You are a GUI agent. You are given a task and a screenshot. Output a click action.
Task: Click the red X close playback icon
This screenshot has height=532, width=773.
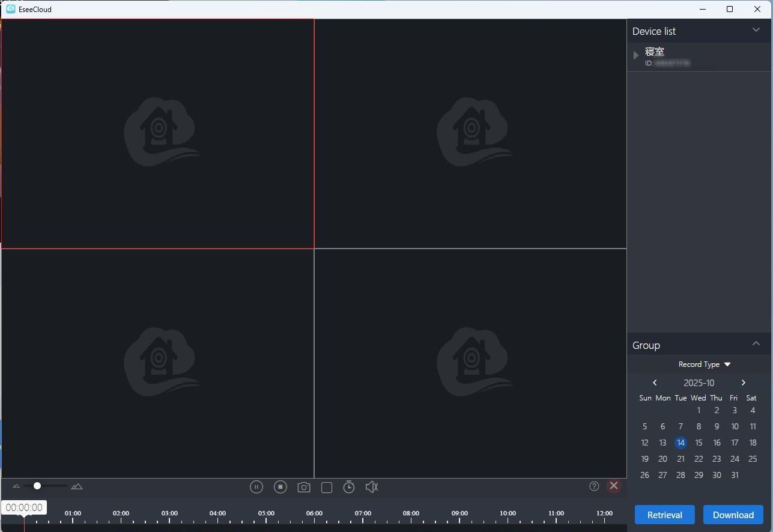pyautogui.click(x=613, y=486)
